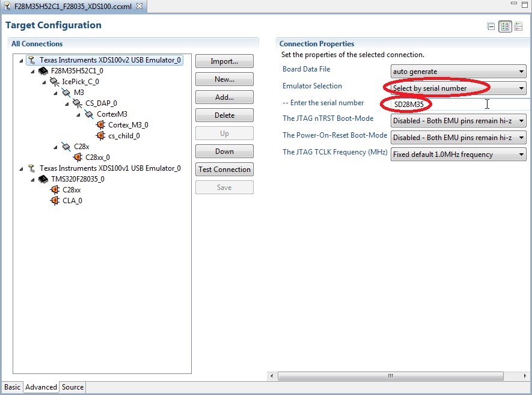Click the Test Connection button
Image resolution: width=532 pixels, height=395 pixels.
(224, 170)
